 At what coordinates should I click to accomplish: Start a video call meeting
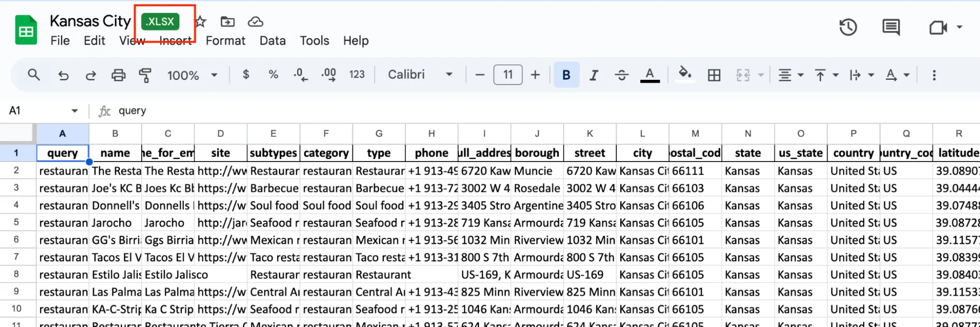(938, 27)
